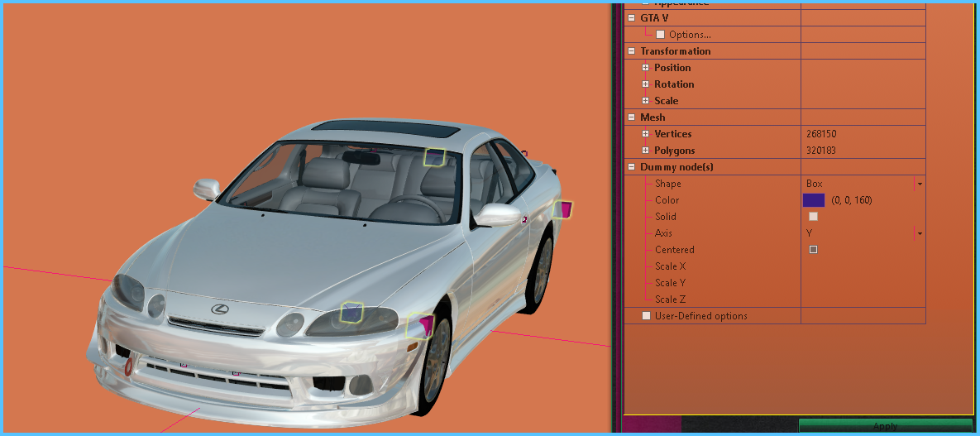Image resolution: width=980 pixels, height=436 pixels.
Task: Click the Lexus emblem on the grille
Action: point(219,309)
